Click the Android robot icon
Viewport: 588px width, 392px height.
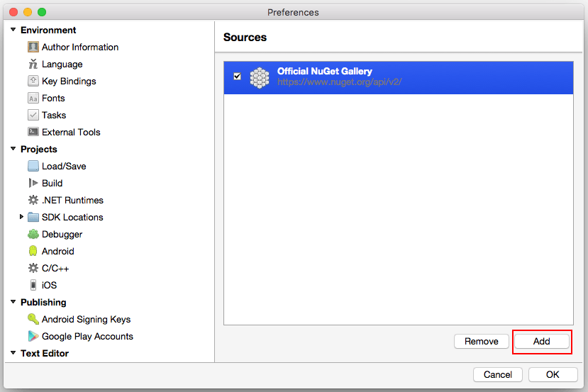33,251
